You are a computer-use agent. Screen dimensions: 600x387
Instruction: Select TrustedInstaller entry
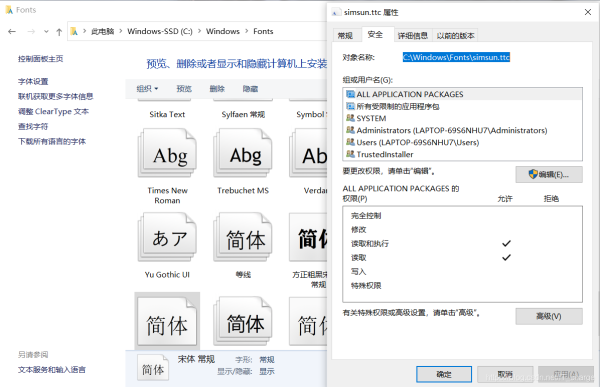tap(462, 154)
